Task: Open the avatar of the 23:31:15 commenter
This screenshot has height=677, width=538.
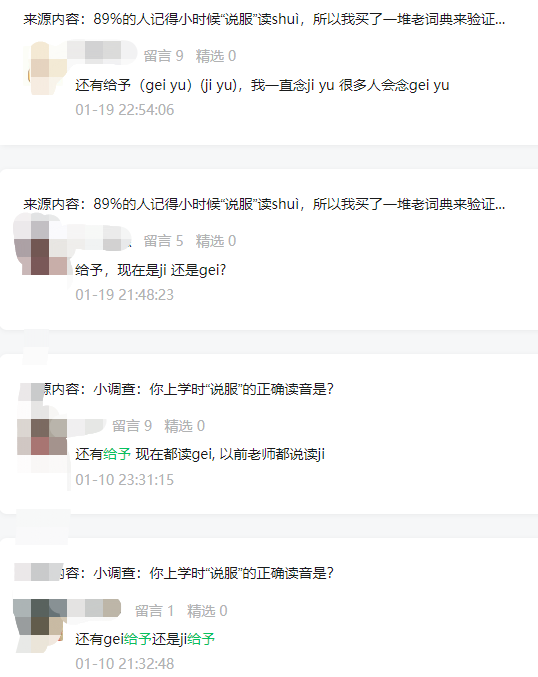Action: click(42, 437)
